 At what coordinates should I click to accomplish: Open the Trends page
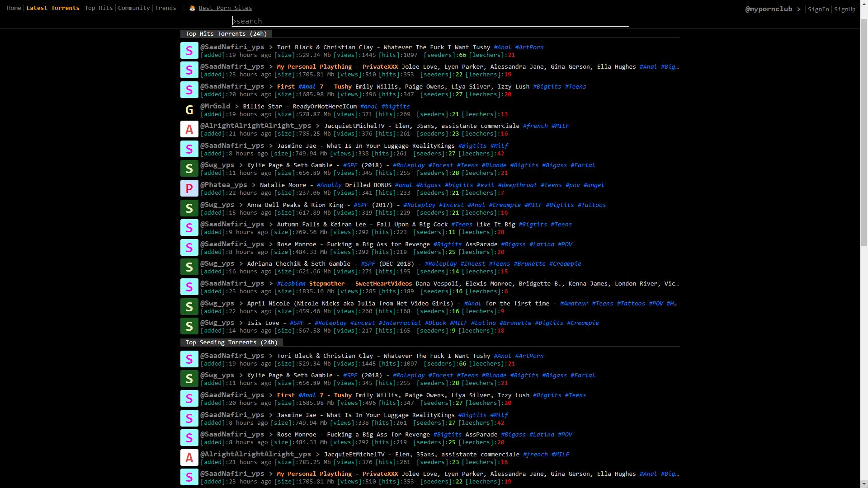(165, 8)
